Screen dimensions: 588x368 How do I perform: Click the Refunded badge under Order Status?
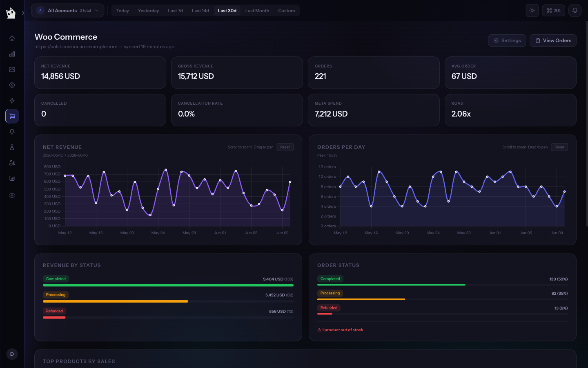(x=329, y=308)
